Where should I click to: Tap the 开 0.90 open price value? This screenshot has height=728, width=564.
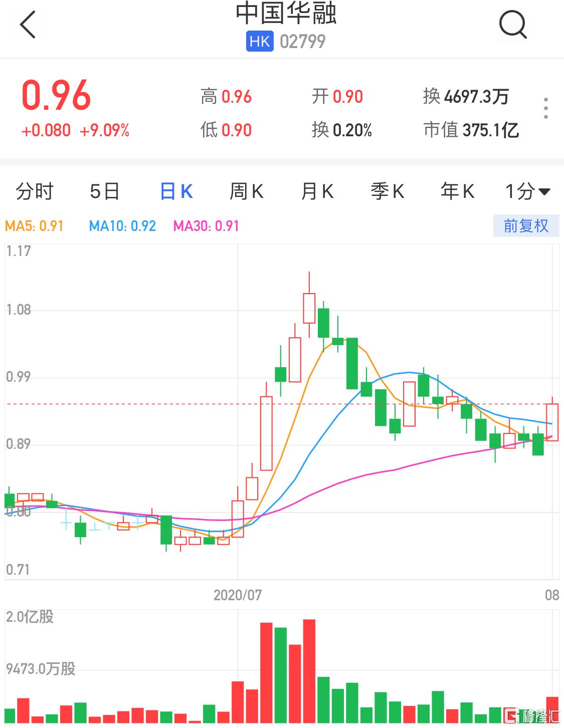click(337, 97)
